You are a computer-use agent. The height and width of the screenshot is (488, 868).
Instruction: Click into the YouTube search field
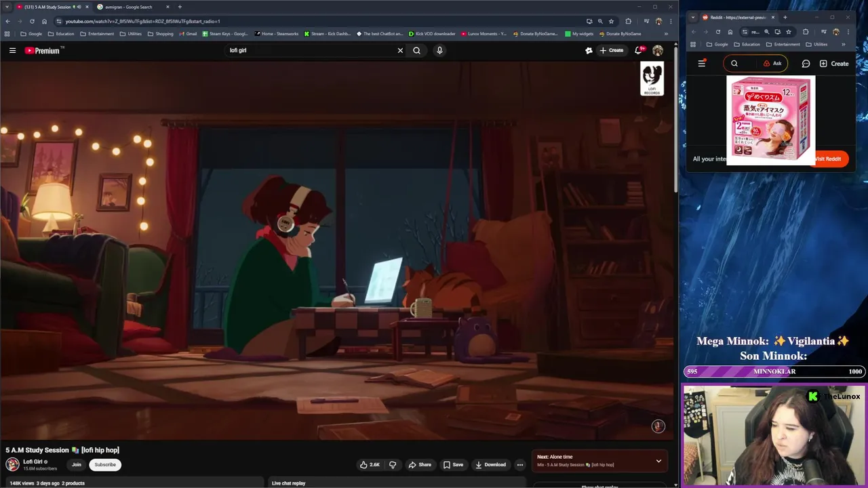pyautogui.click(x=311, y=50)
